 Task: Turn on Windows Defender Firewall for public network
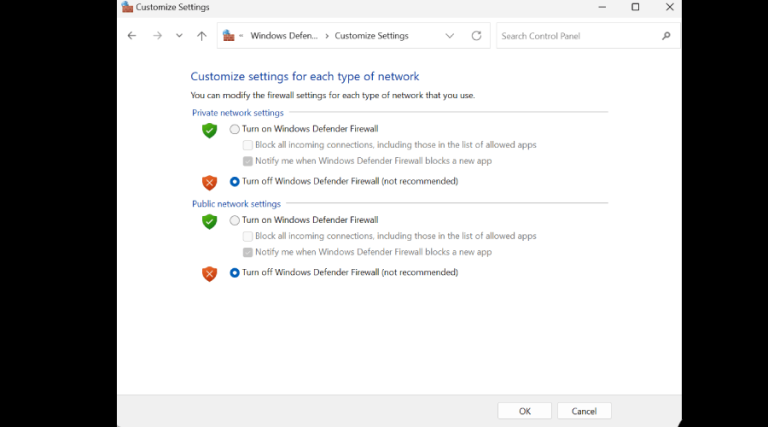[235, 220]
